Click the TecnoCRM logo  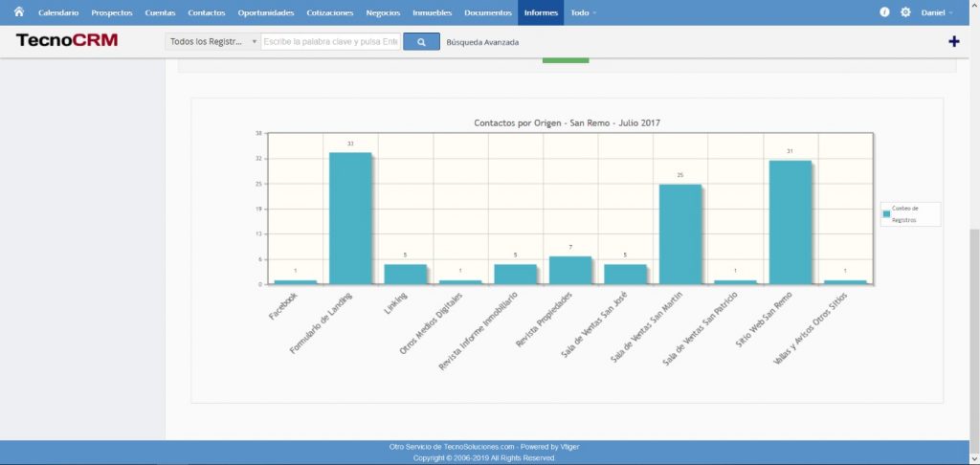66,41
